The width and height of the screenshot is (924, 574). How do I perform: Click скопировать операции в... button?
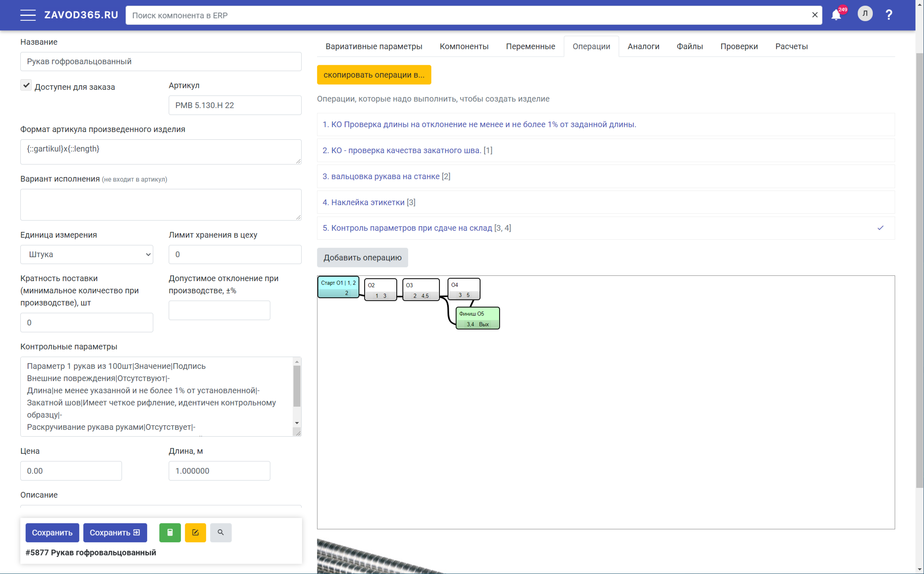(374, 75)
